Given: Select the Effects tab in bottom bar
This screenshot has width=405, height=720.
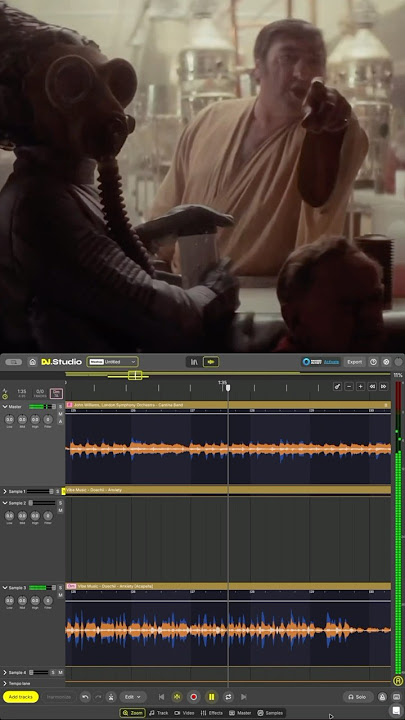Looking at the screenshot, I should tap(212, 713).
